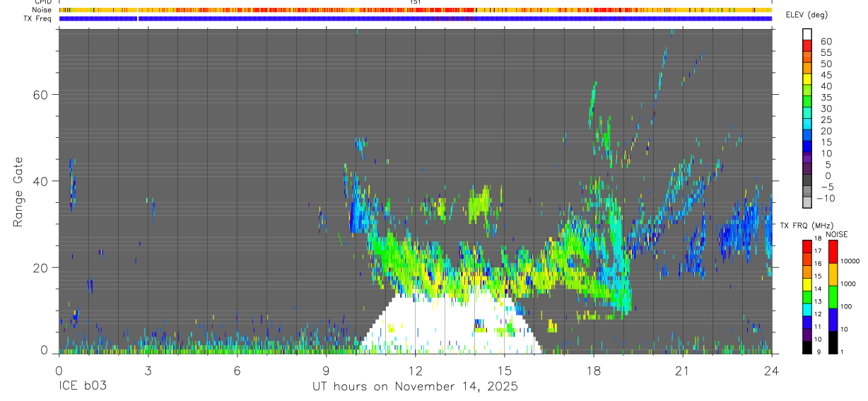The height and width of the screenshot is (401, 868).
Task: Click the '13' label on the TX FRQ scale
Action: coord(819,302)
